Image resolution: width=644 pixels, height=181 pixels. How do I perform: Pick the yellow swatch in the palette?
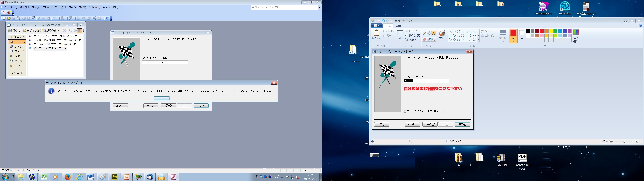(551, 31)
